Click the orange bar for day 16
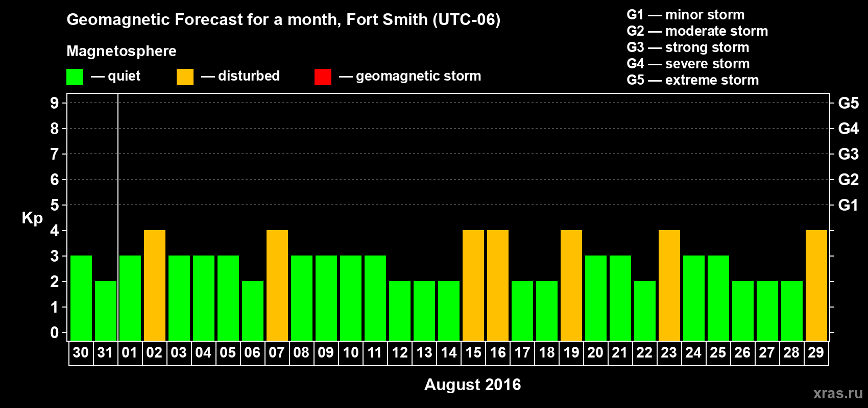 (498, 286)
